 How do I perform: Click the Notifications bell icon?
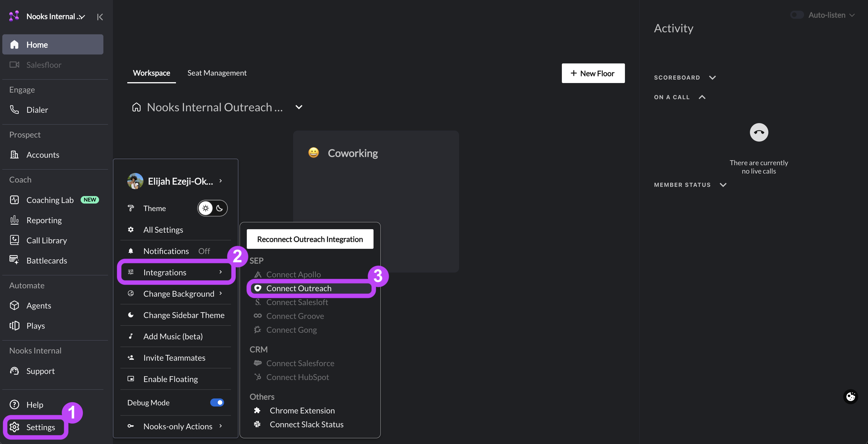(131, 251)
